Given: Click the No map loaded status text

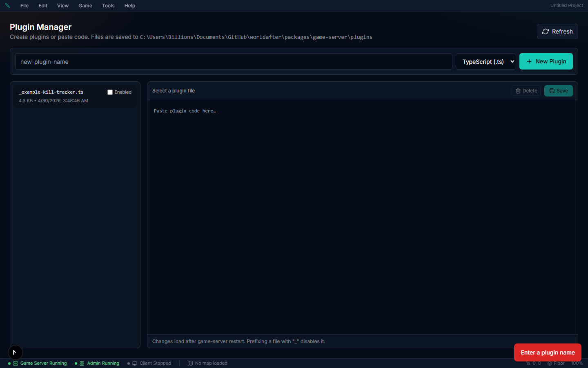Looking at the screenshot, I should (x=211, y=364).
